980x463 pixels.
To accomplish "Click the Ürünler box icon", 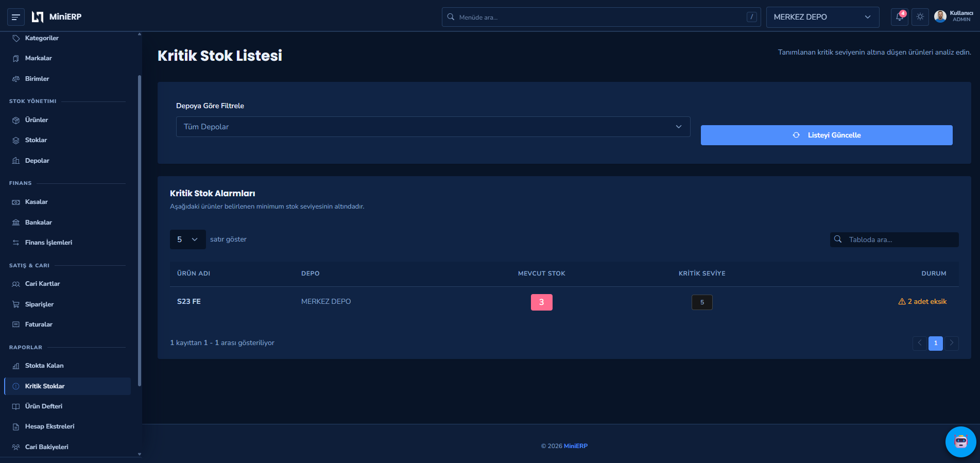I will [x=16, y=120].
